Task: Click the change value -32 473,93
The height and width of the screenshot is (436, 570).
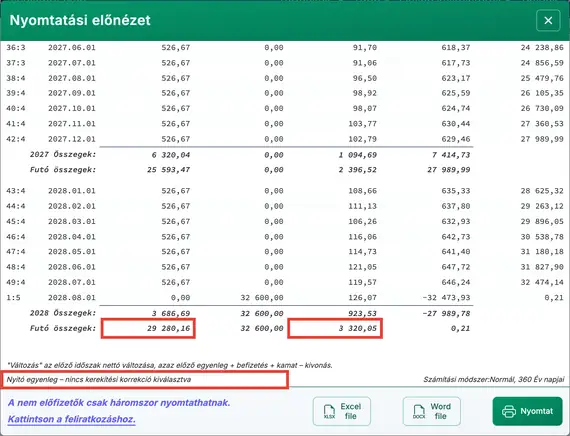Action: tap(446, 298)
